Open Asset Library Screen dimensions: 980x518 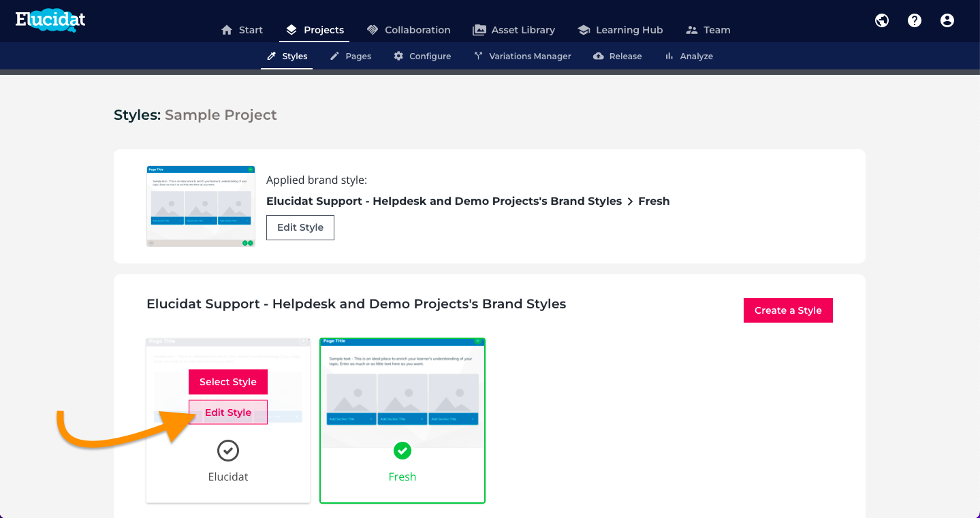point(514,30)
